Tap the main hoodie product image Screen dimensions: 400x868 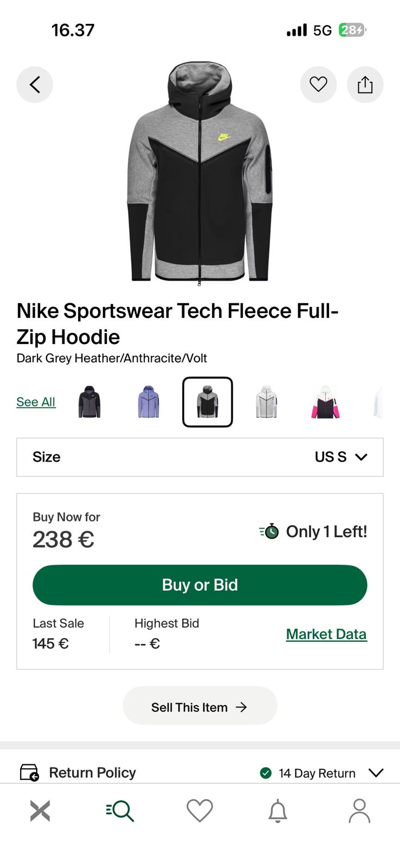click(x=199, y=174)
